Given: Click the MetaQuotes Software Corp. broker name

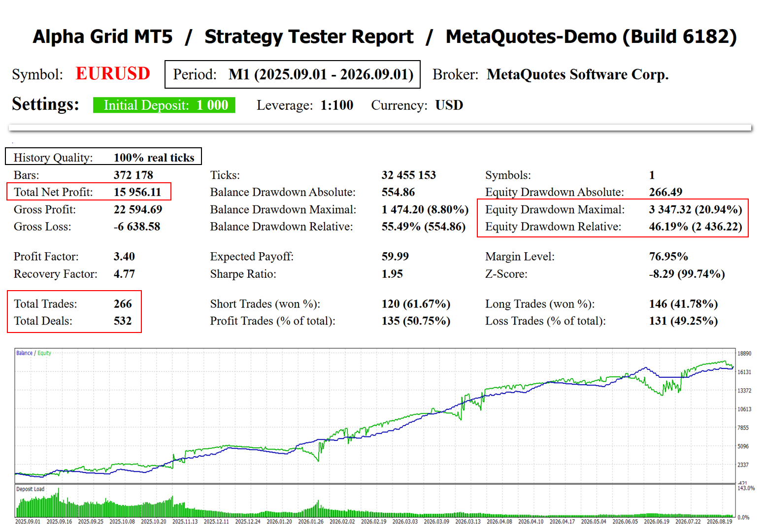Looking at the screenshot, I should (577, 74).
